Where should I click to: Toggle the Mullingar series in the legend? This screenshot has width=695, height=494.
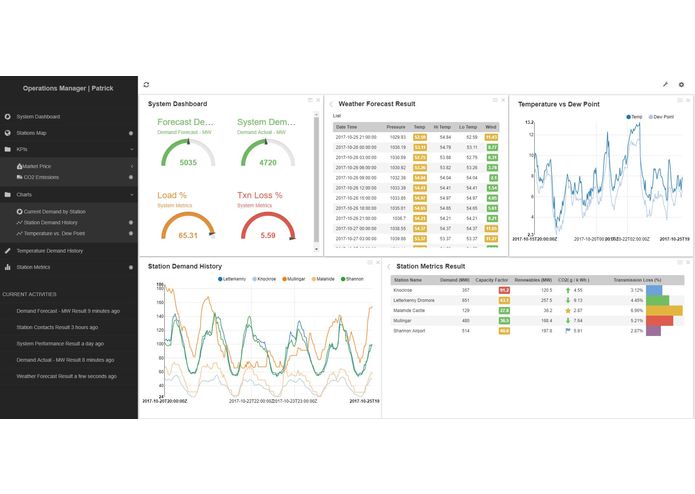click(294, 279)
